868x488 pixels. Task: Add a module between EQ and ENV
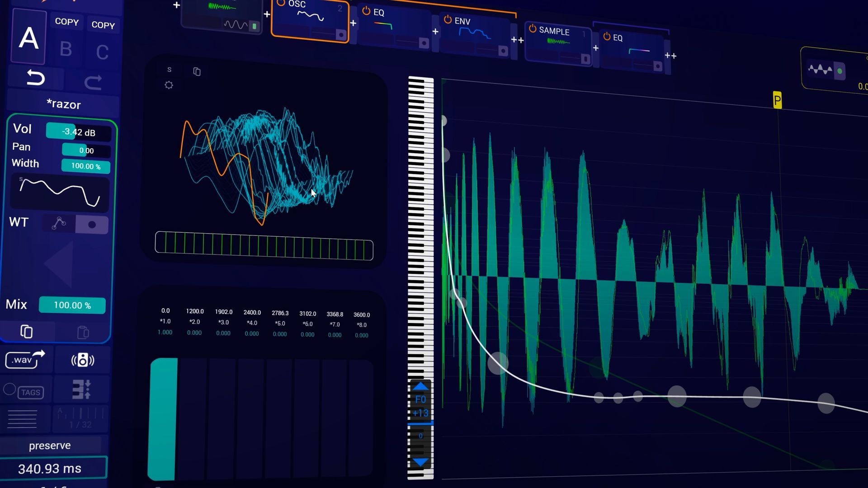pyautogui.click(x=435, y=31)
